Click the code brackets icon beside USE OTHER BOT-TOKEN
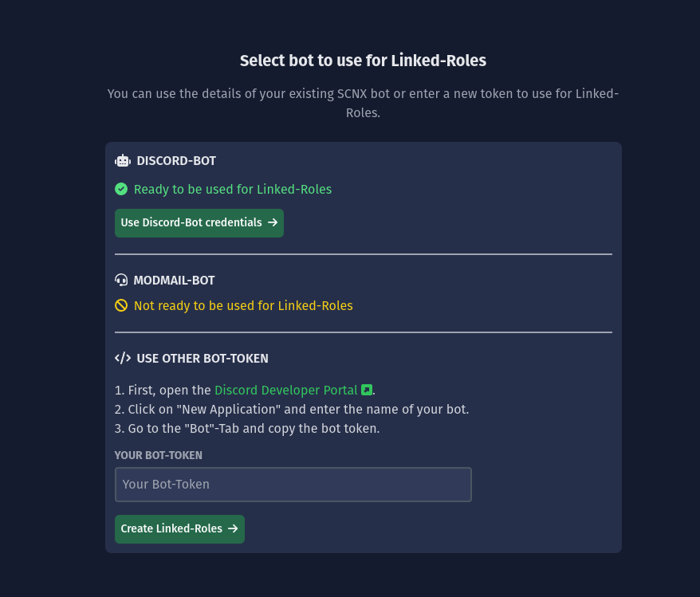The image size is (700, 597). pos(123,358)
